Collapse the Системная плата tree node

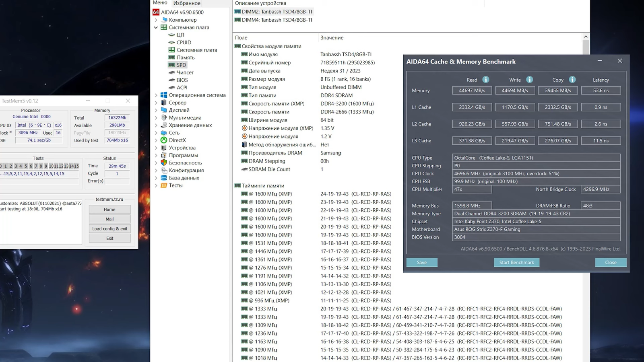[x=156, y=27]
